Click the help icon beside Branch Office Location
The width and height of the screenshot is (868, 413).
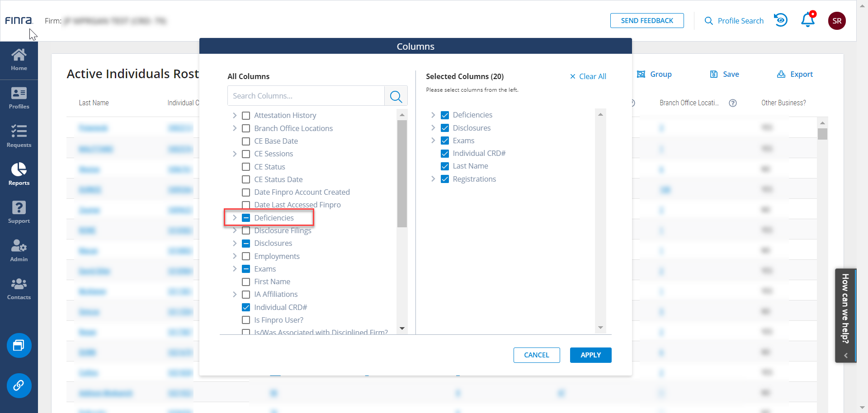733,103
